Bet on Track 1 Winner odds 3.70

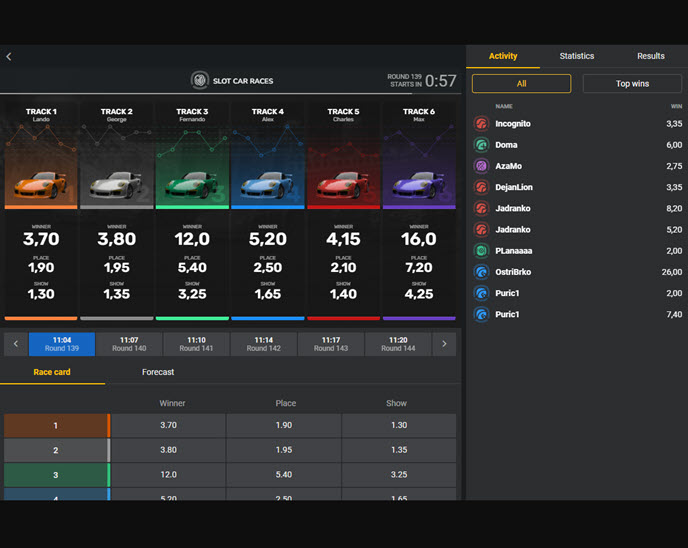click(x=168, y=425)
